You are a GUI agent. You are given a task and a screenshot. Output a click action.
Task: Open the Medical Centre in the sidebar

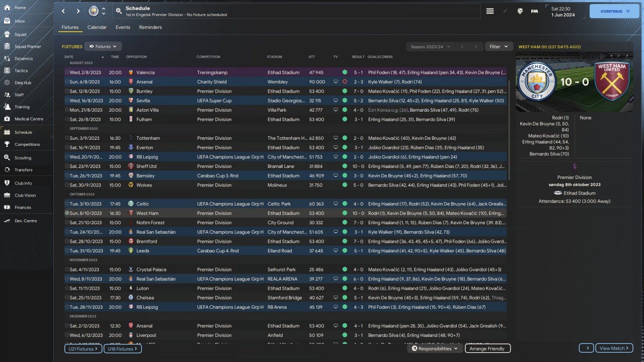29,119
